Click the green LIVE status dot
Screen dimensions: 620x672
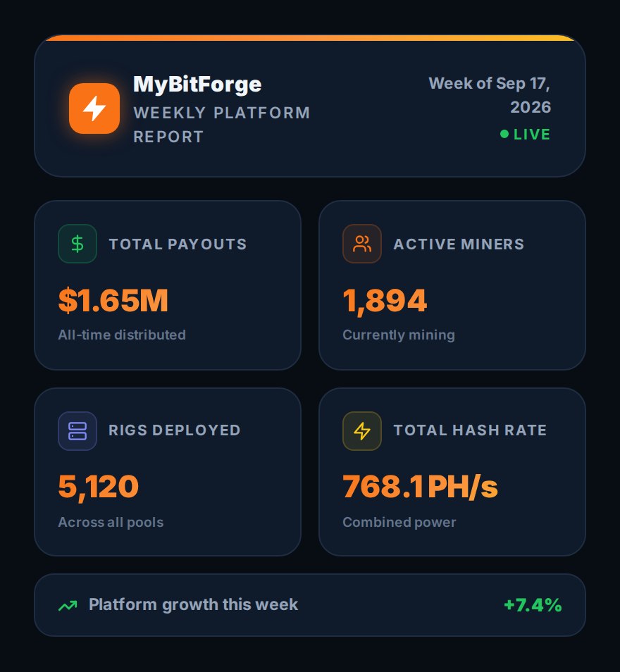pyautogui.click(x=504, y=134)
